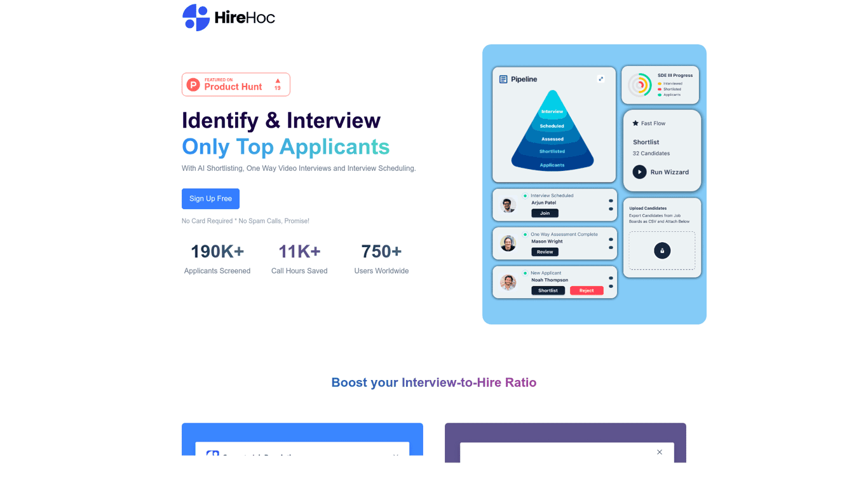Click the upload icon in Upload Candidates

point(662,250)
